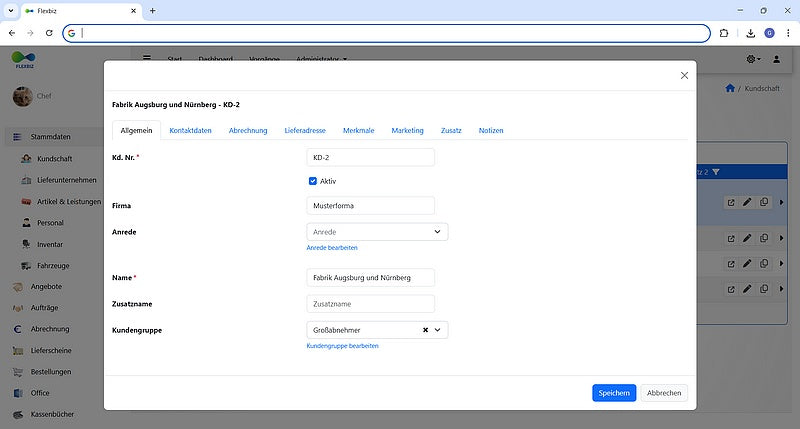Screen dimensions: 800x429
Task: Clear the Großabnehmer selection with the x icon
Action: (x=425, y=329)
